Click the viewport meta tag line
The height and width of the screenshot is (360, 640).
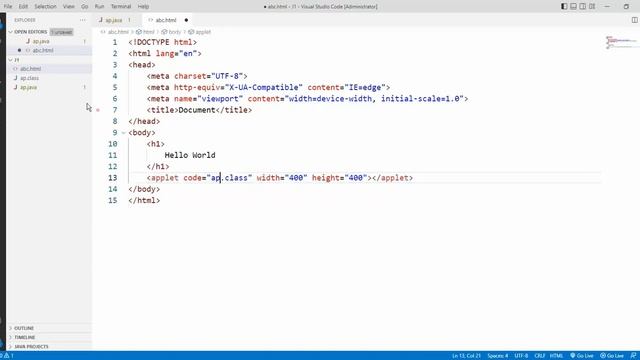tap(307, 99)
